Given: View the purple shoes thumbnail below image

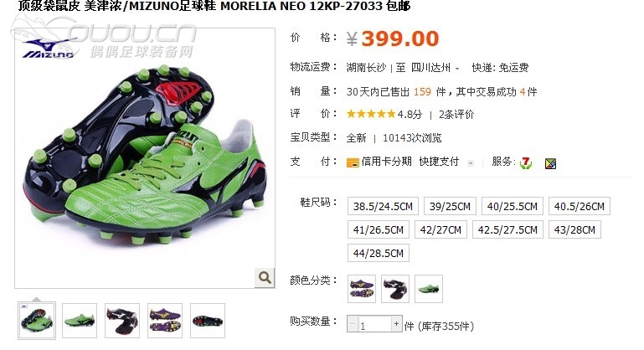Looking at the screenshot, I should pos(165,321).
